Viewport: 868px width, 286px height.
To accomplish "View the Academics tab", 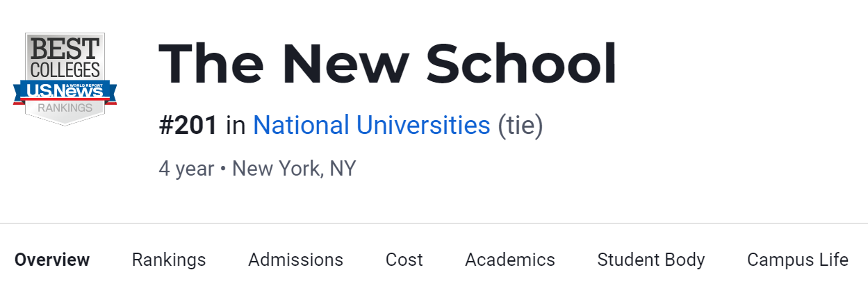I will coord(509,260).
